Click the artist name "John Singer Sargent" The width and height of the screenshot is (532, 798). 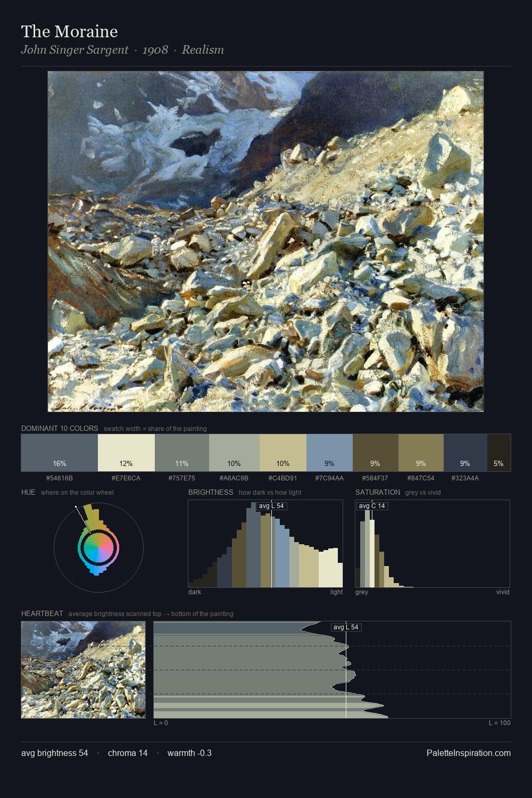tap(74, 50)
